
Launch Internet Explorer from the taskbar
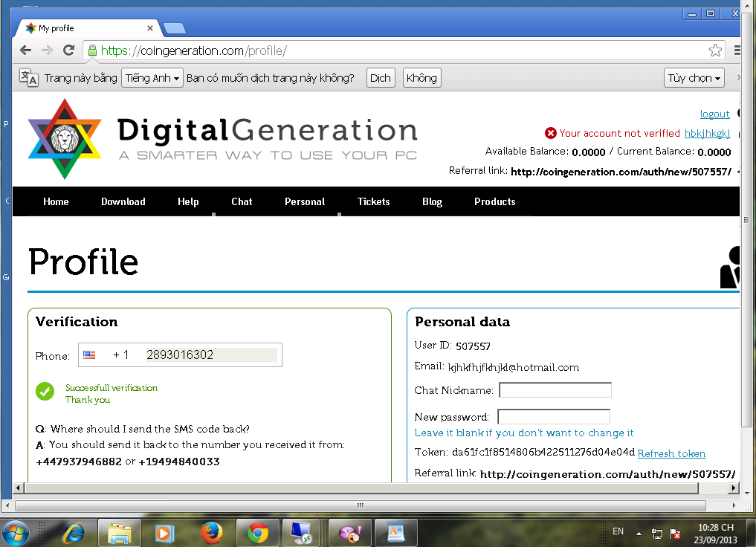74,533
